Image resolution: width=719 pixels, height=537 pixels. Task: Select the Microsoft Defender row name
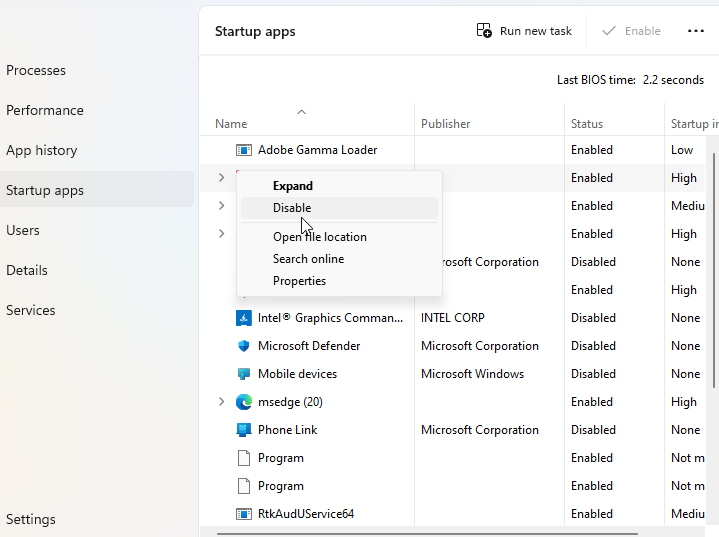[x=309, y=346]
